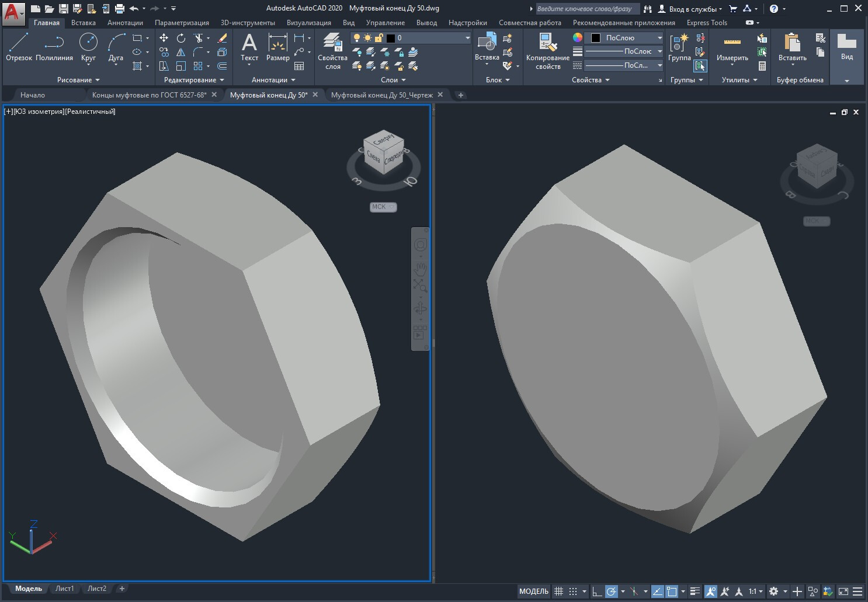Click the Erase tool icon
The height and width of the screenshot is (602, 868).
coord(222,38)
